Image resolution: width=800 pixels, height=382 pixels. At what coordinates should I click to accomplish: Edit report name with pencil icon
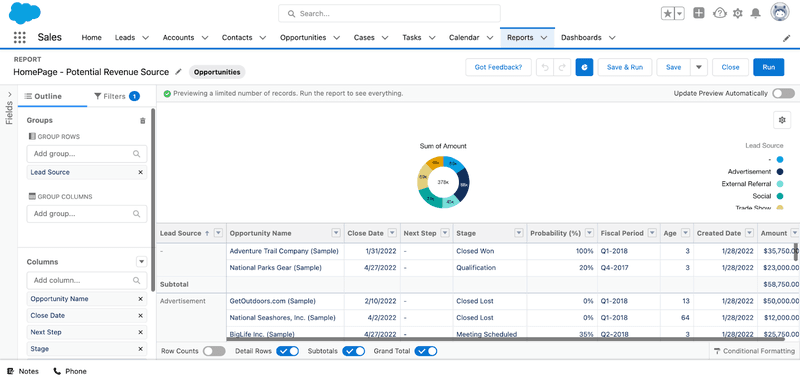coord(178,72)
